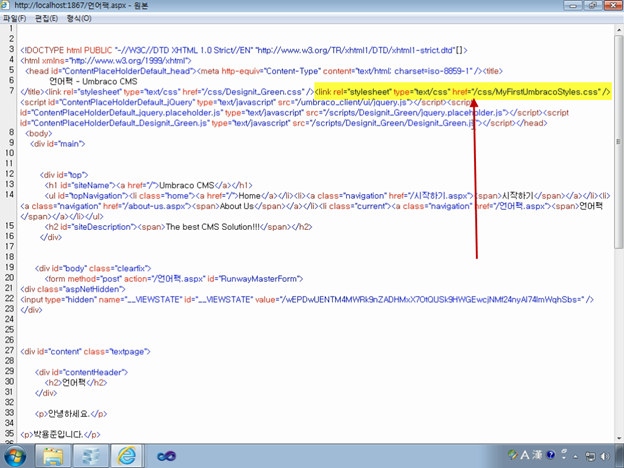The width and height of the screenshot is (624, 468).
Task: Open the volume speaker tray icon
Action: (x=605, y=456)
